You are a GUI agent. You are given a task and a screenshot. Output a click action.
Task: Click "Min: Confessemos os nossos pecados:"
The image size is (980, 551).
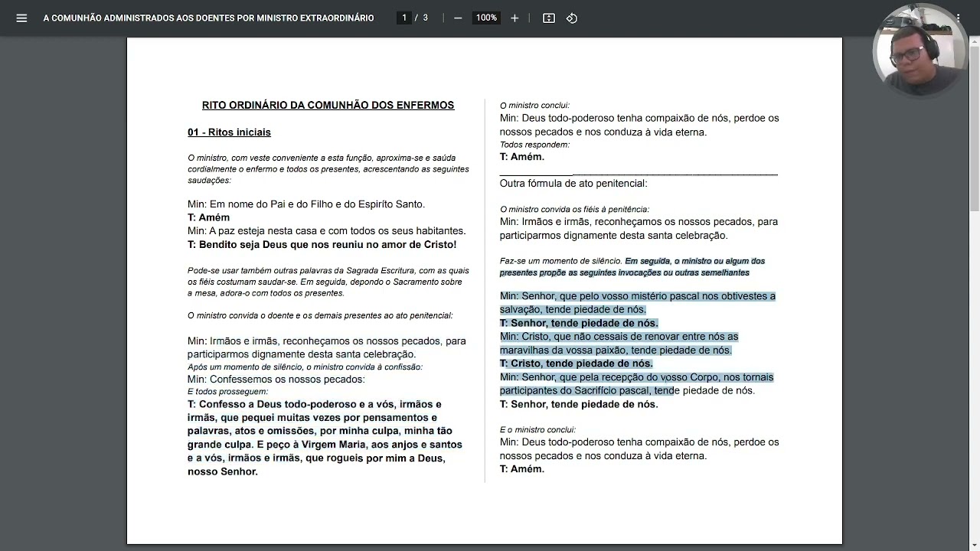[276, 380]
